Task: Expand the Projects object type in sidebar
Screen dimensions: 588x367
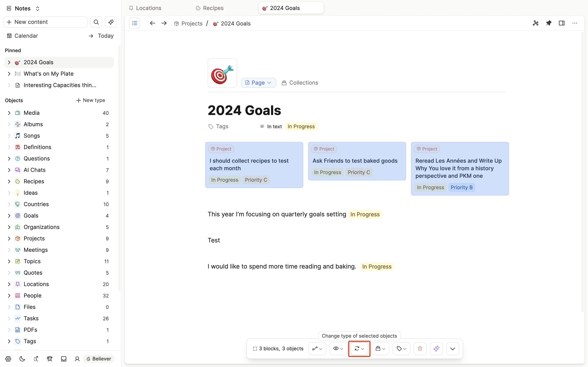Action: (9, 238)
